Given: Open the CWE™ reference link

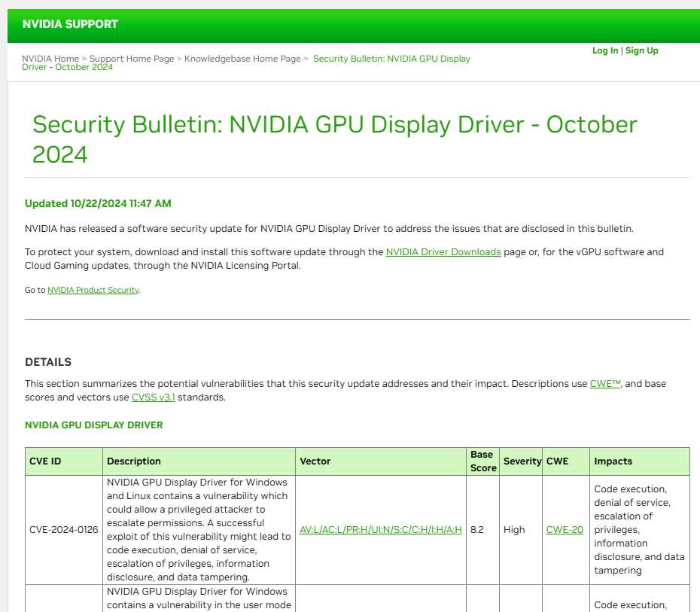Looking at the screenshot, I should tap(605, 383).
